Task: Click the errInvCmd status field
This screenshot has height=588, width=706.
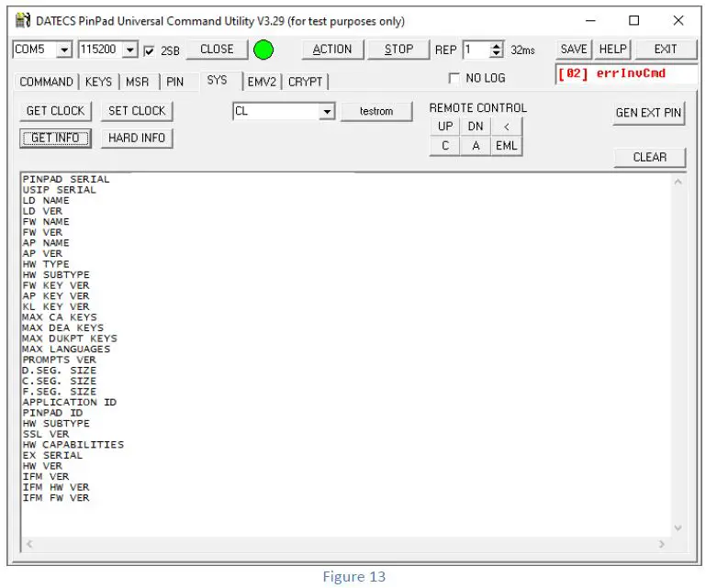Action: tap(627, 73)
